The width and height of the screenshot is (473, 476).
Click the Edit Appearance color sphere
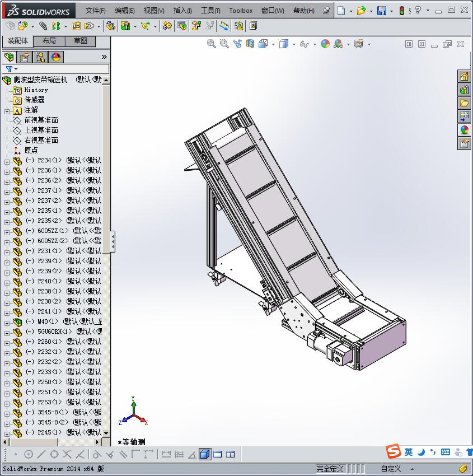click(x=325, y=44)
